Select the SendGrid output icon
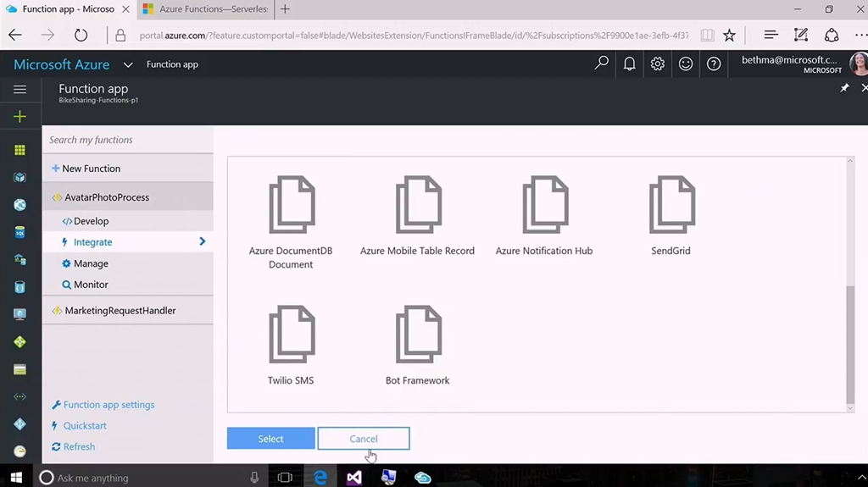868x487 pixels. pos(670,206)
